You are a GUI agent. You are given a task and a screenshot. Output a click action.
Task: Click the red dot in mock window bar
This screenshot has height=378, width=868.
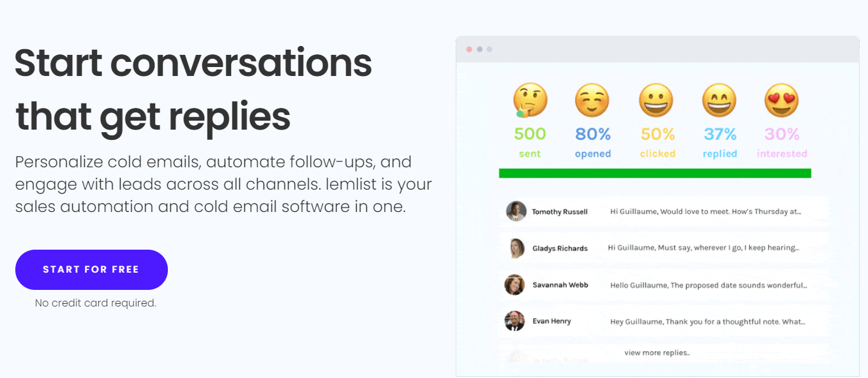469,49
